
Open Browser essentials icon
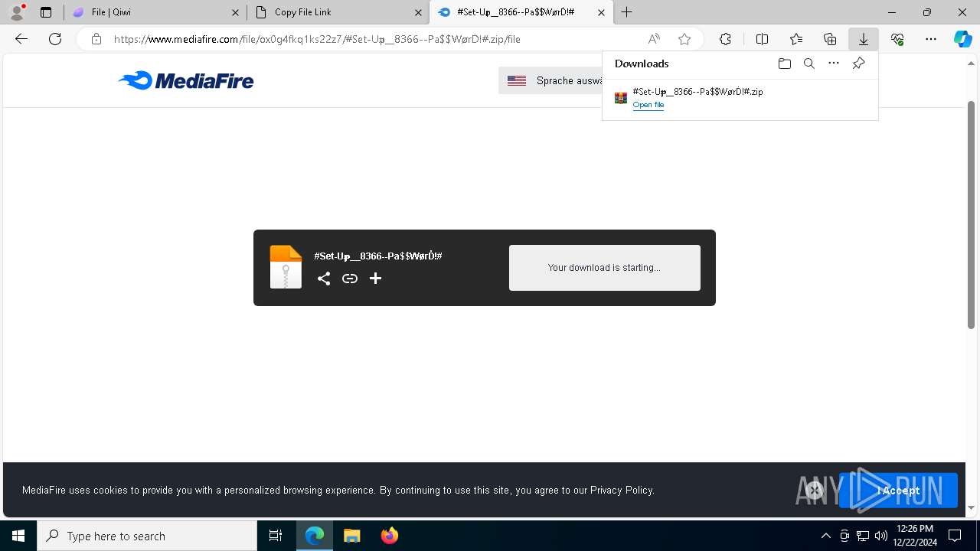tap(897, 39)
